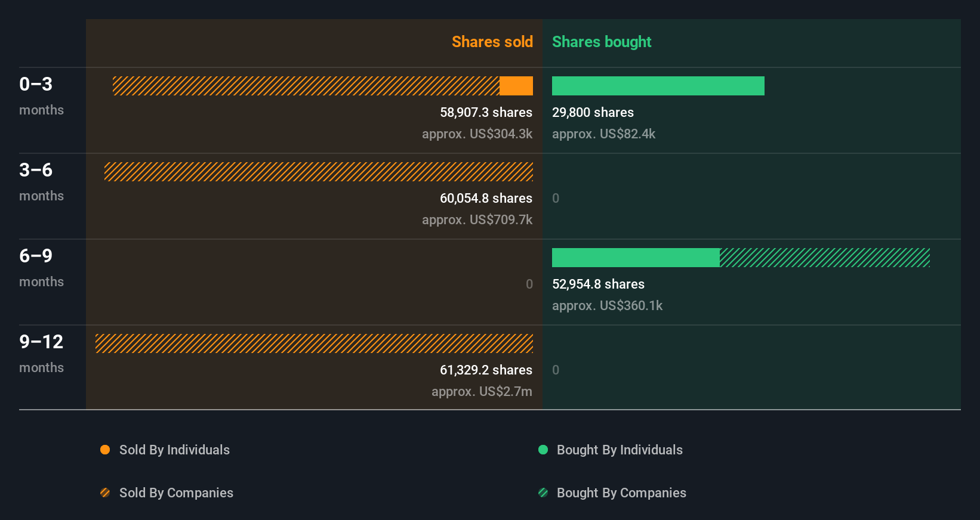The image size is (980, 520).
Task: Click the solid green segment in 6–9 months
Action: pos(636,258)
